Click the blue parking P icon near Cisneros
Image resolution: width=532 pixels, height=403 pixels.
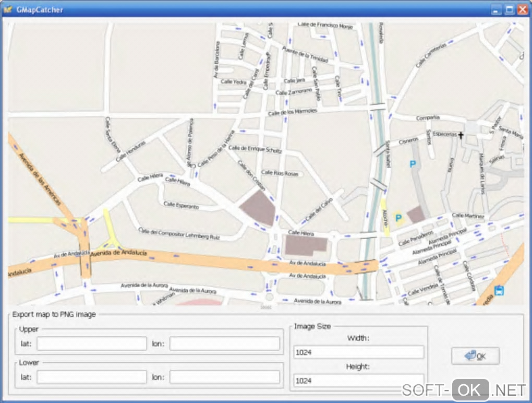coord(413,164)
